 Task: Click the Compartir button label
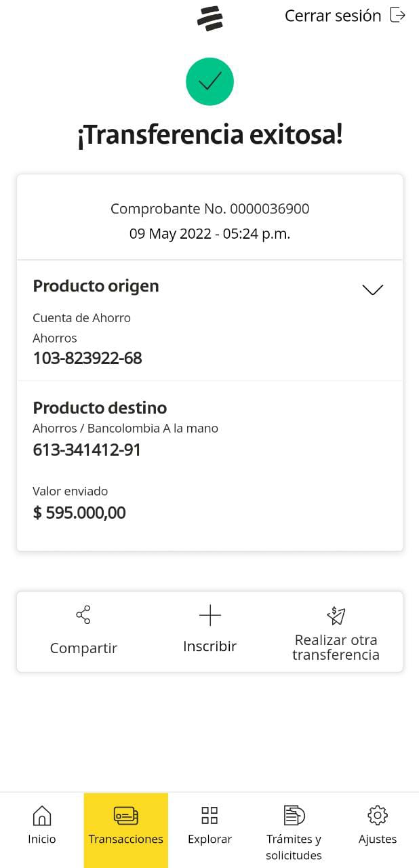[83, 648]
